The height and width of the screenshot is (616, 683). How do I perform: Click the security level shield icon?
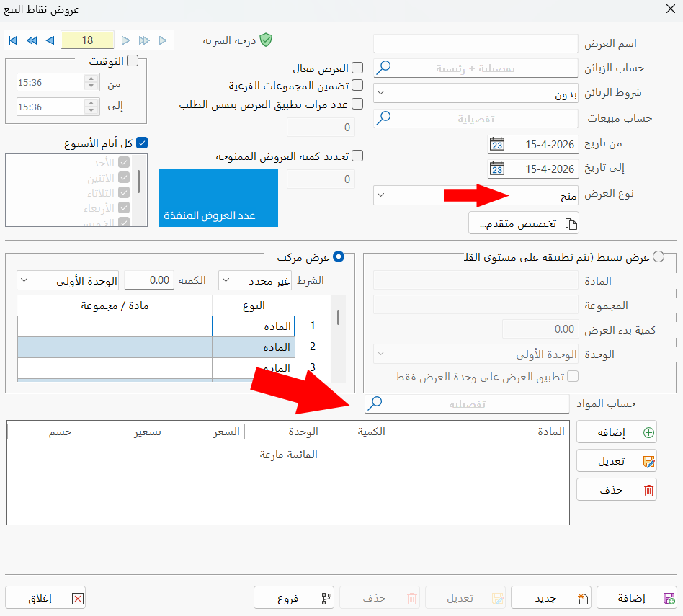[x=266, y=40]
